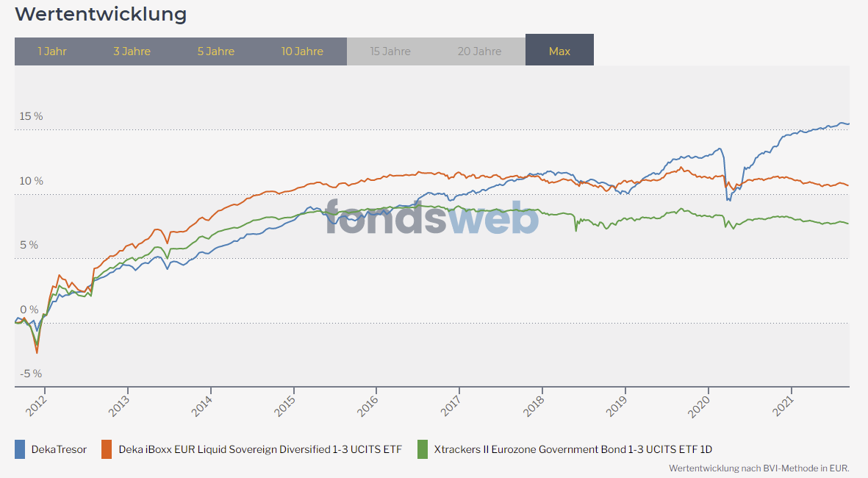Screen dimensions: 868x478
Task: Click the orange Deka iBoxx legend swatch
Action: [107, 449]
